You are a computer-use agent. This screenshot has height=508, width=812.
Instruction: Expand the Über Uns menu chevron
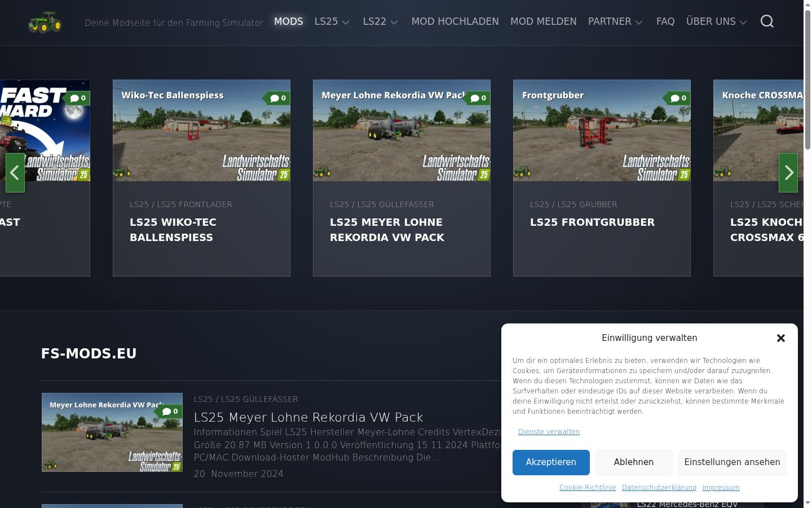pyautogui.click(x=743, y=23)
